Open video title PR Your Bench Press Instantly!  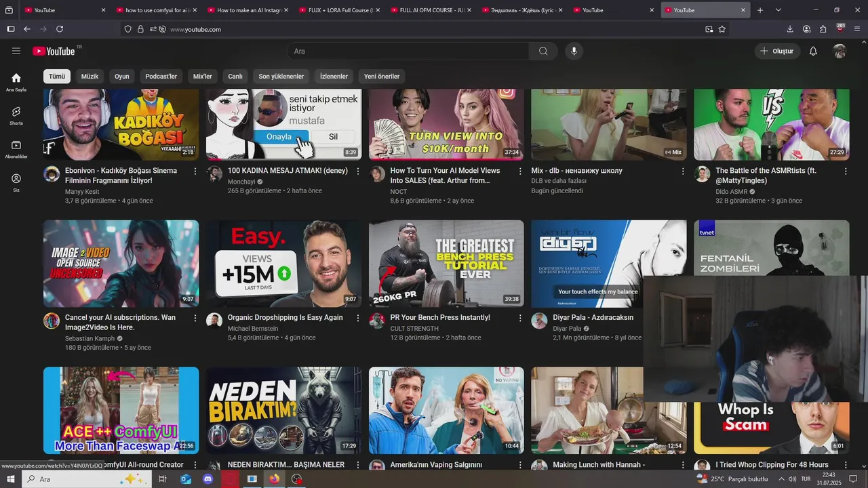440,318
